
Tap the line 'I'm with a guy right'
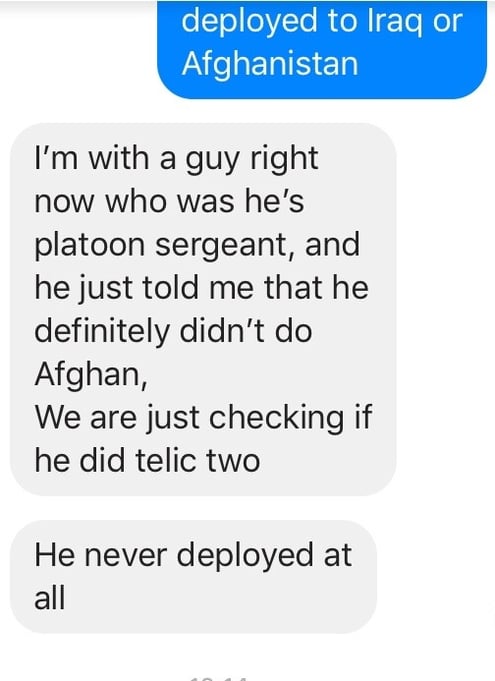point(176,159)
